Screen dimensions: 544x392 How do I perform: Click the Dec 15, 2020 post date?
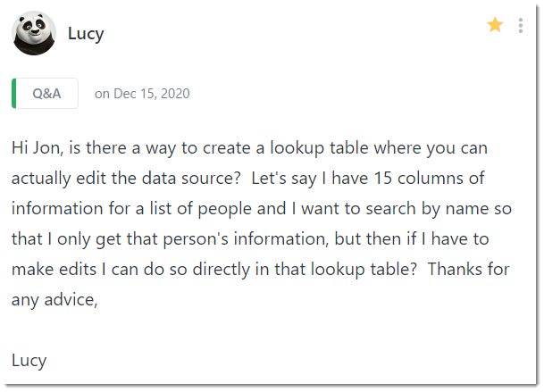tap(151, 94)
